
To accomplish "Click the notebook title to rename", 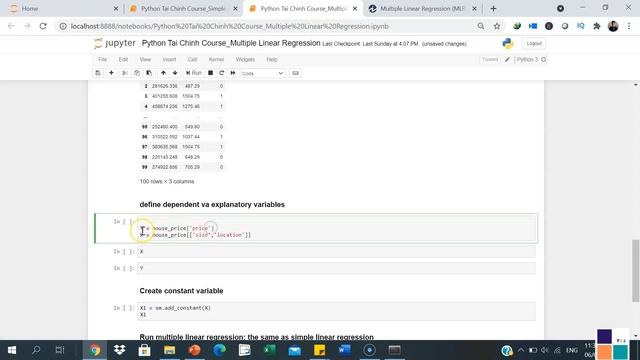I will point(231,43).
